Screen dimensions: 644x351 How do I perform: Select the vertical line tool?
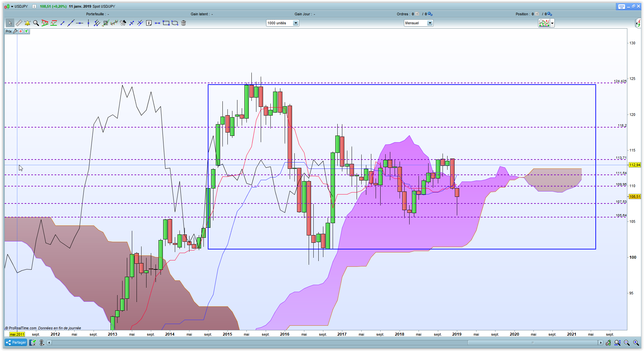point(88,23)
